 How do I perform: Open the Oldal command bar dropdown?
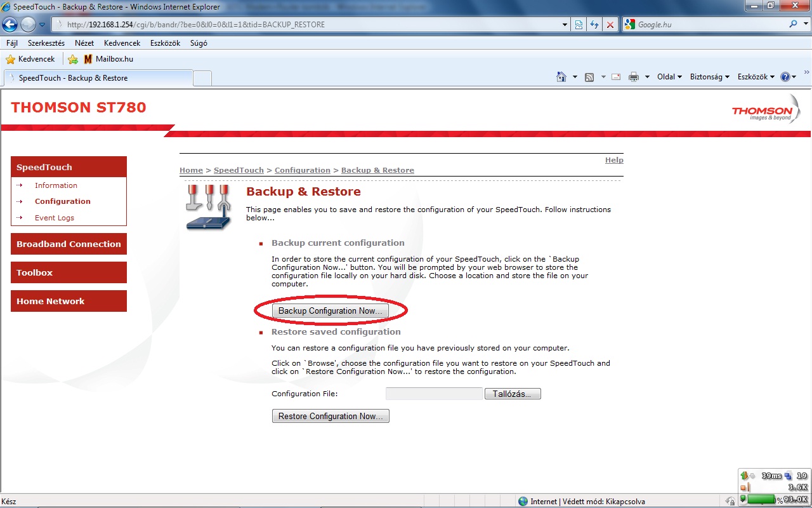[669, 77]
